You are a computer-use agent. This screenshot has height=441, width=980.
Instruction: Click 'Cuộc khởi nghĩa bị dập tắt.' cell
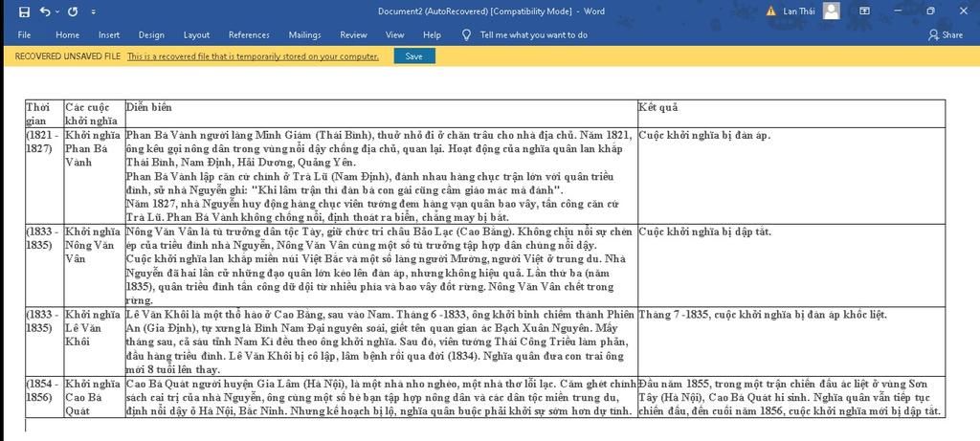[x=791, y=266]
